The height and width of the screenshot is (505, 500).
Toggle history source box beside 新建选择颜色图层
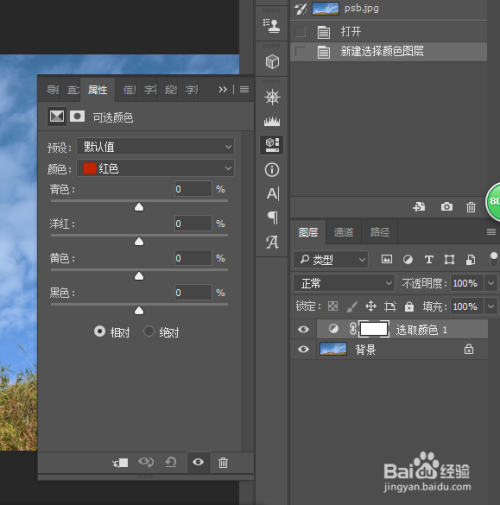click(300, 52)
